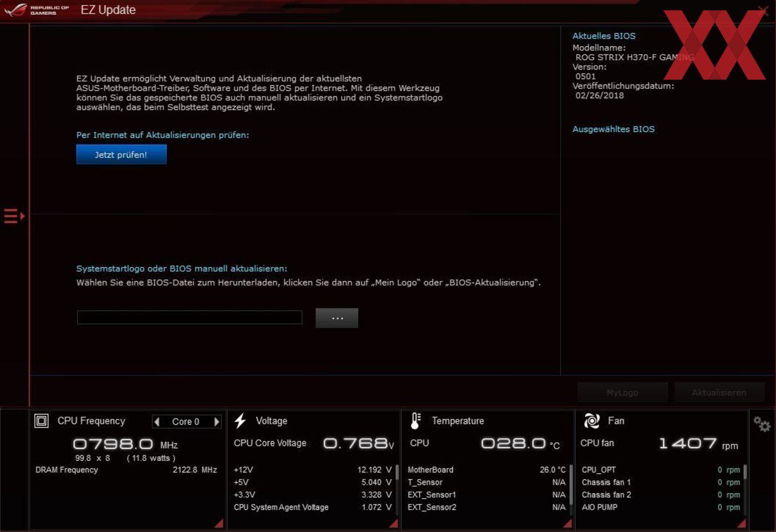Click the Voltage lightning bolt icon
Image resolution: width=776 pixels, height=532 pixels.
[240, 421]
